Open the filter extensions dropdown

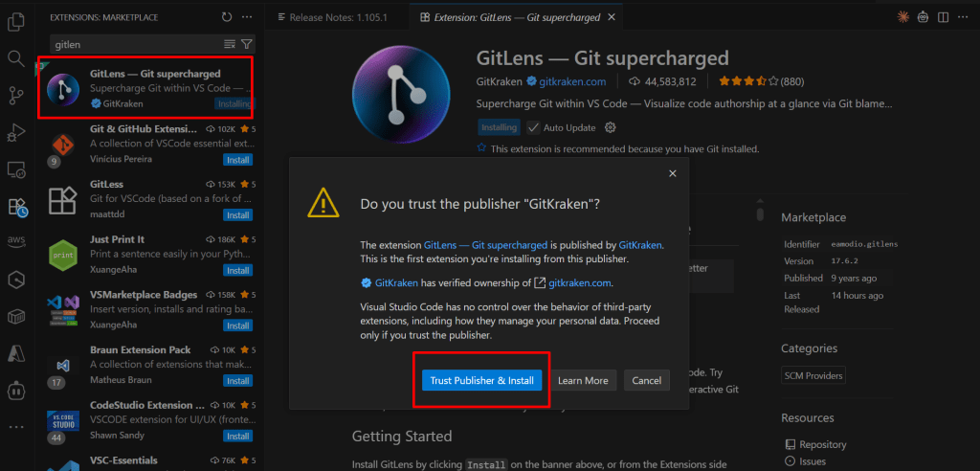247,44
